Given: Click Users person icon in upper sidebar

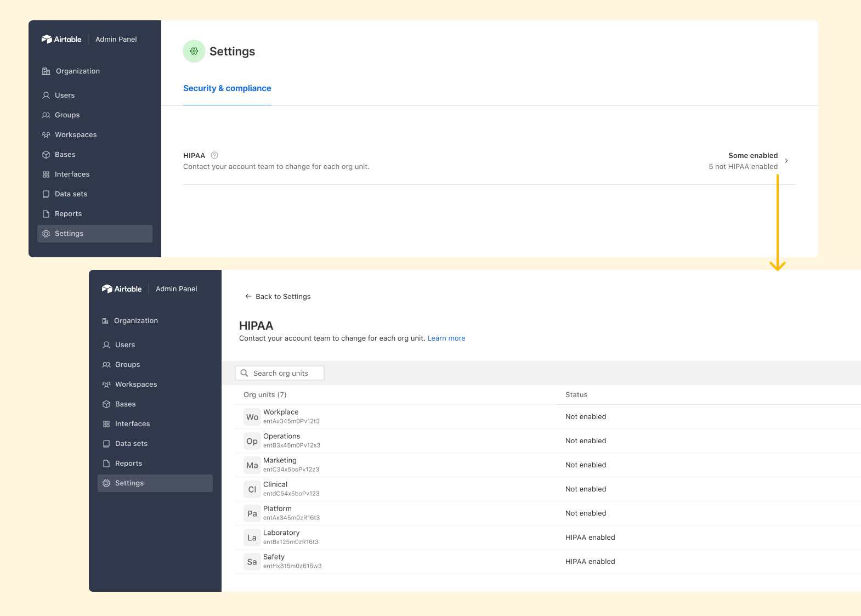Looking at the screenshot, I should click(46, 95).
